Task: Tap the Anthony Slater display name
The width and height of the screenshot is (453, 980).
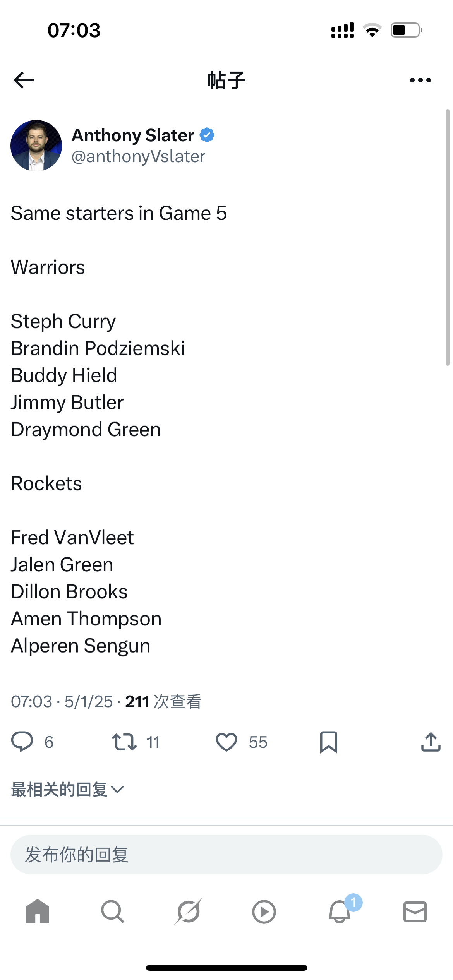Action: click(x=133, y=135)
